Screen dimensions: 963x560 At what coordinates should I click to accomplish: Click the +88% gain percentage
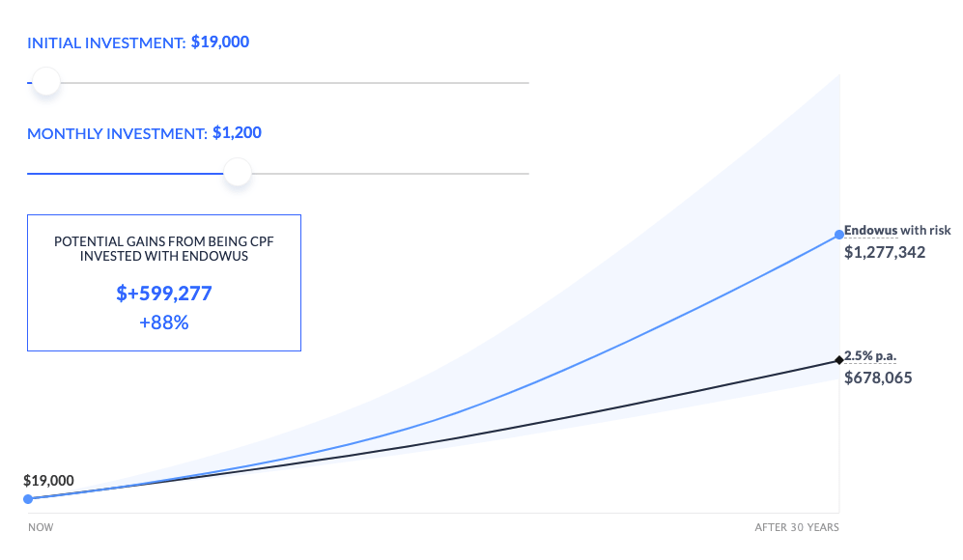164,322
